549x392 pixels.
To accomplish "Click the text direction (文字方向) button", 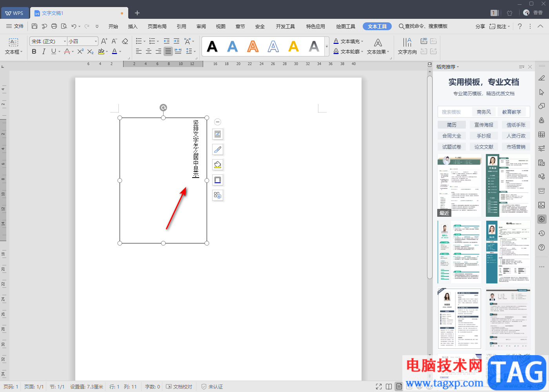I will (407, 46).
